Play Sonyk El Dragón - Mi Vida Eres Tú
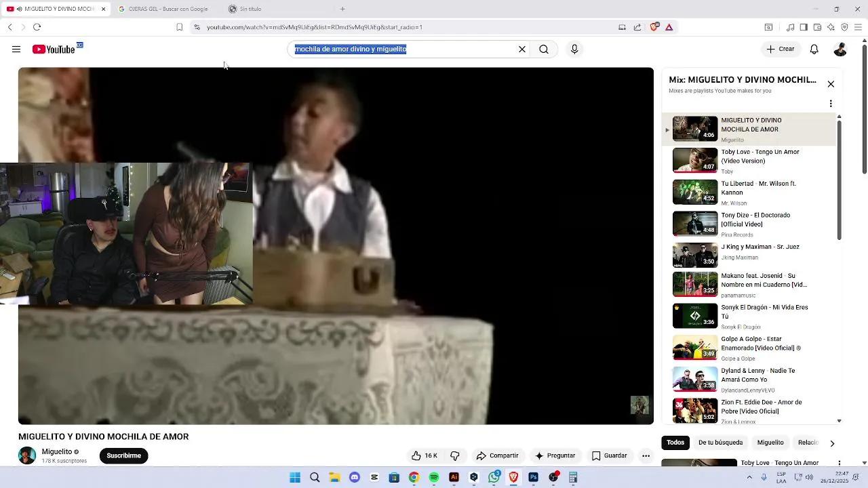The image size is (868, 488). pos(749,317)
